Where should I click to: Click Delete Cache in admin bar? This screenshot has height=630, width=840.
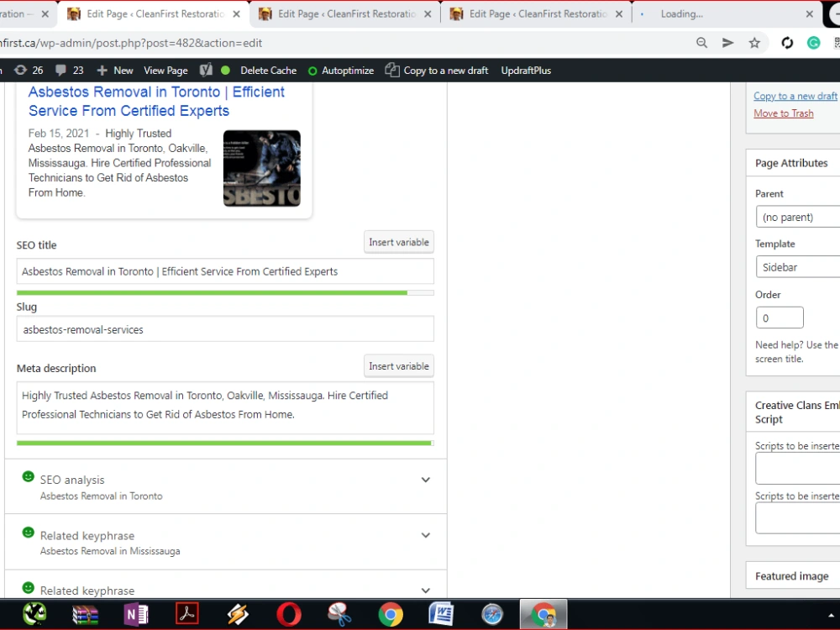(268, 71)
